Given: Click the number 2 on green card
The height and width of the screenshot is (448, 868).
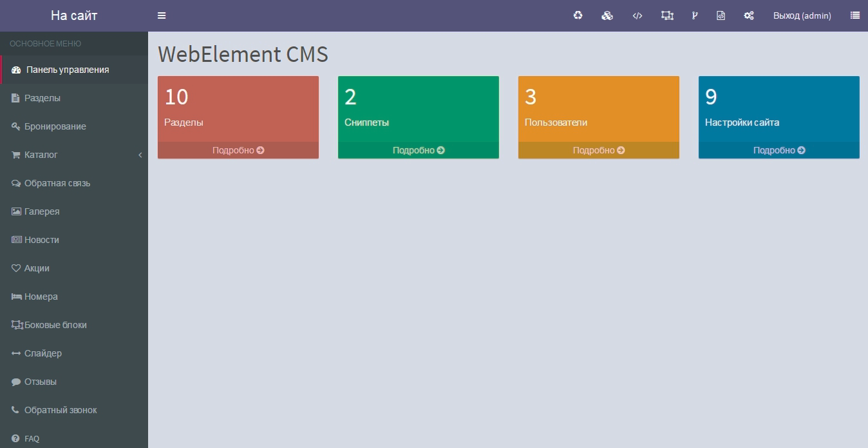Looking at the screenshot, I should point(350,97).
